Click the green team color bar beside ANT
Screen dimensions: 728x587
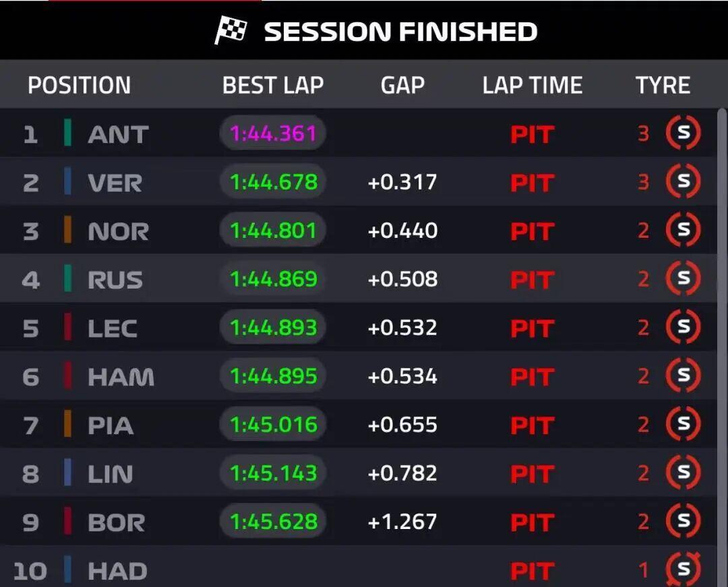(x=68, y=133)
